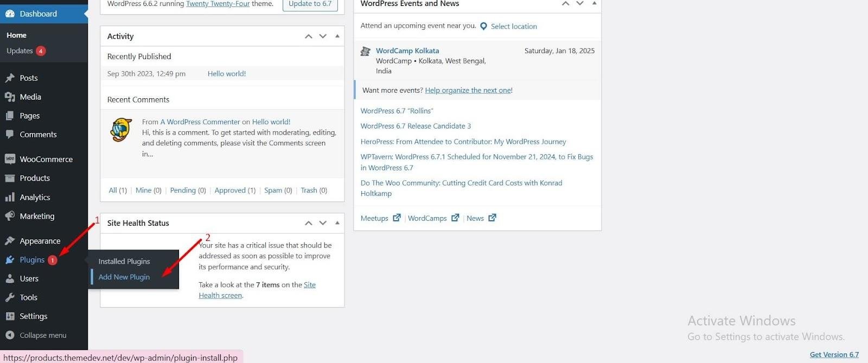Click the Meetups external link icon

pyautogui.click(x=397, y=218)
